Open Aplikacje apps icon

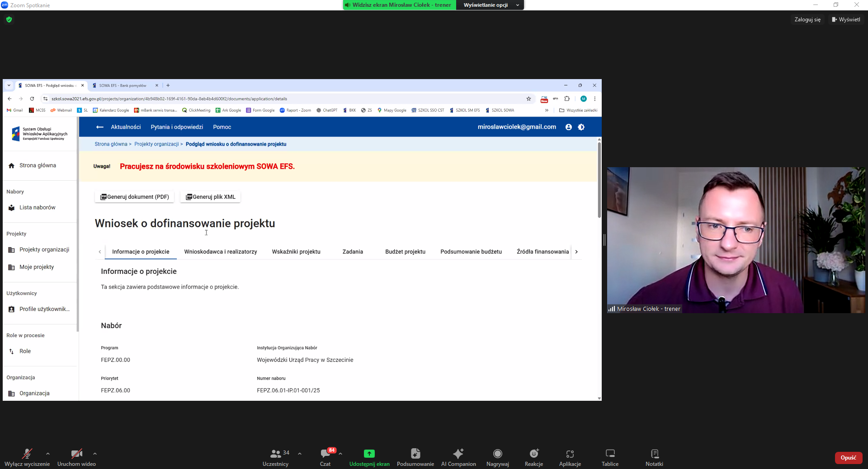[570, 454]
